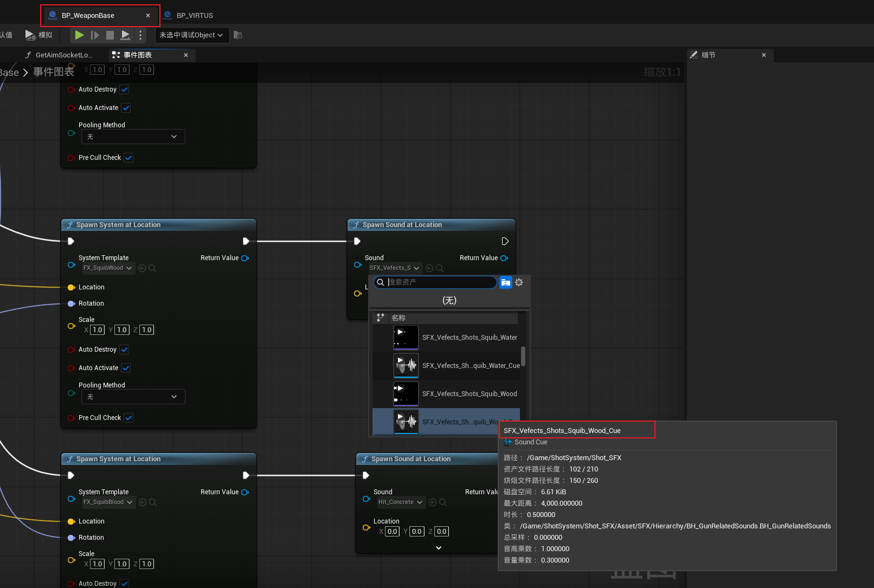Toggle Pre Cull Check on the top node
This screenshot has height=588, width=874.
tap(128, 158)
